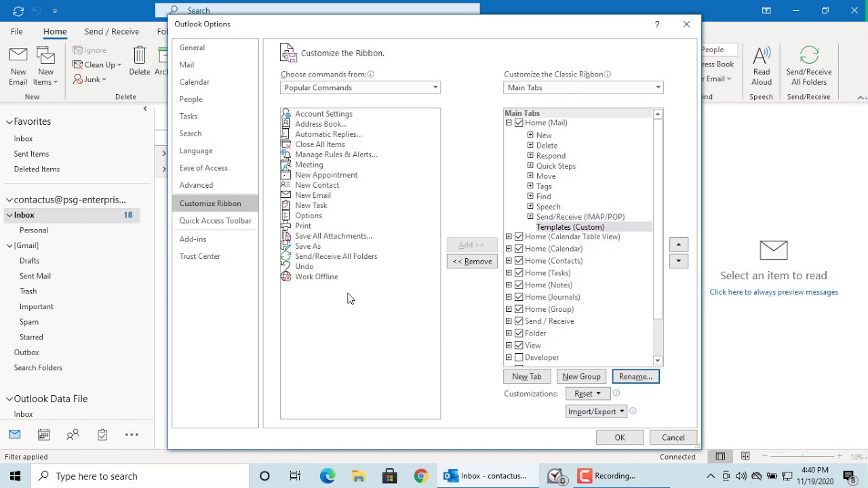Click the Rename button
The image size is (868, 488).
pos(635,377)
